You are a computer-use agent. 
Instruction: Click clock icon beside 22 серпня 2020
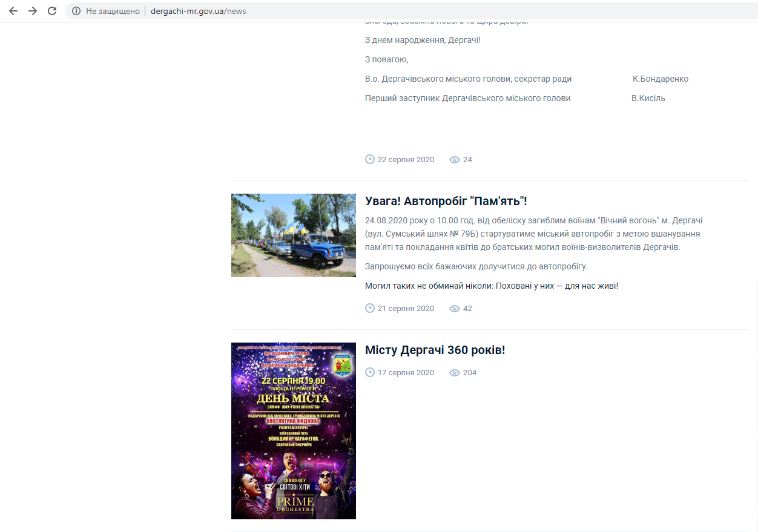(x=370, y=159)
